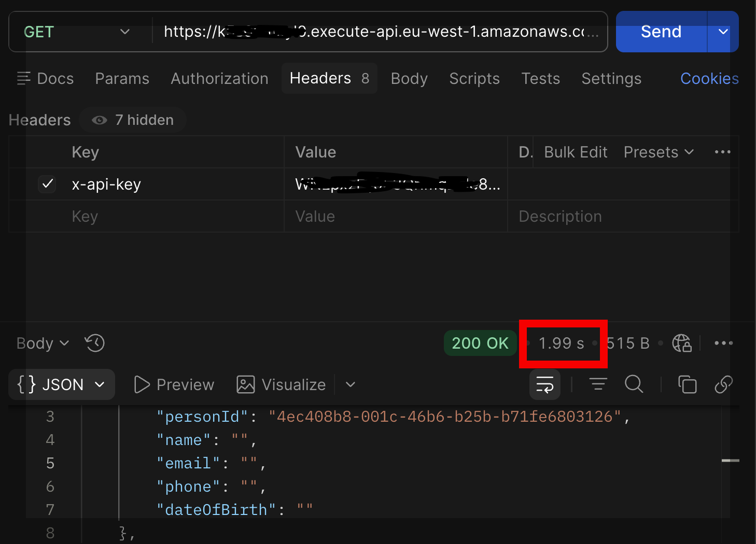Switch to the request Body tab

click(x=409, y=78)
